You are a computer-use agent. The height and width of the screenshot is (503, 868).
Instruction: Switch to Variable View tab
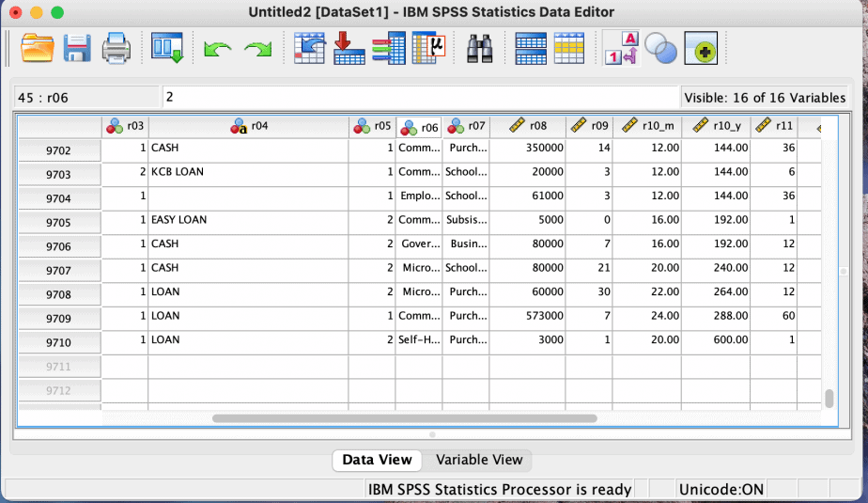[479, 460]
